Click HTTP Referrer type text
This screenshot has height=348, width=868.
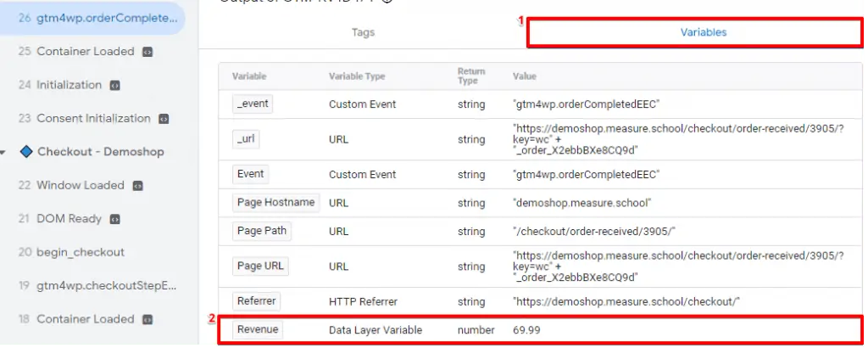[363, 301]
